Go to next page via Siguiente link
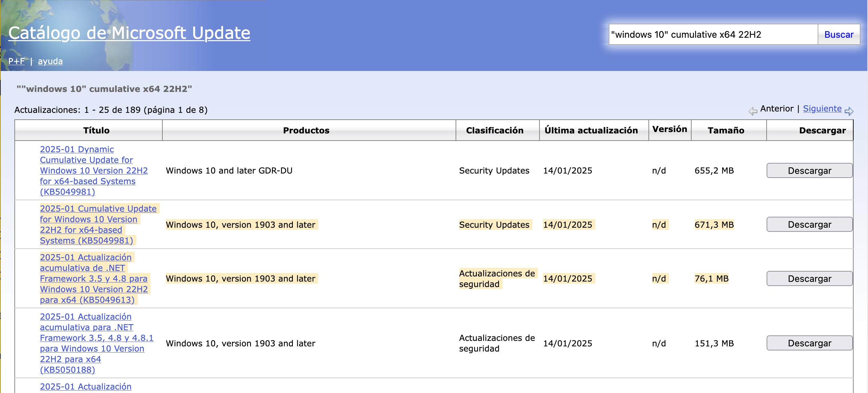The height and width of the screenshot is (393, 868). (x=822, y=109)
